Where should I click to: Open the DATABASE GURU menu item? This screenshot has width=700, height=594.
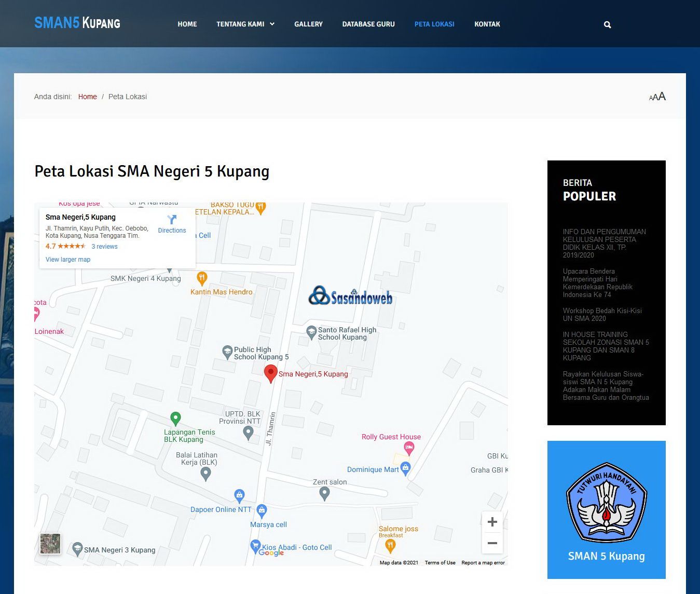368,24
